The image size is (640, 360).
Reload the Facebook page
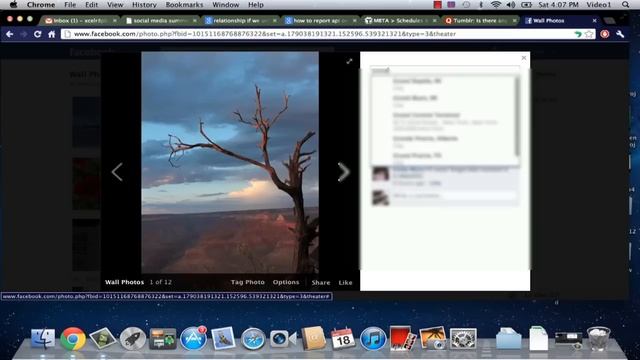point(38,34)
